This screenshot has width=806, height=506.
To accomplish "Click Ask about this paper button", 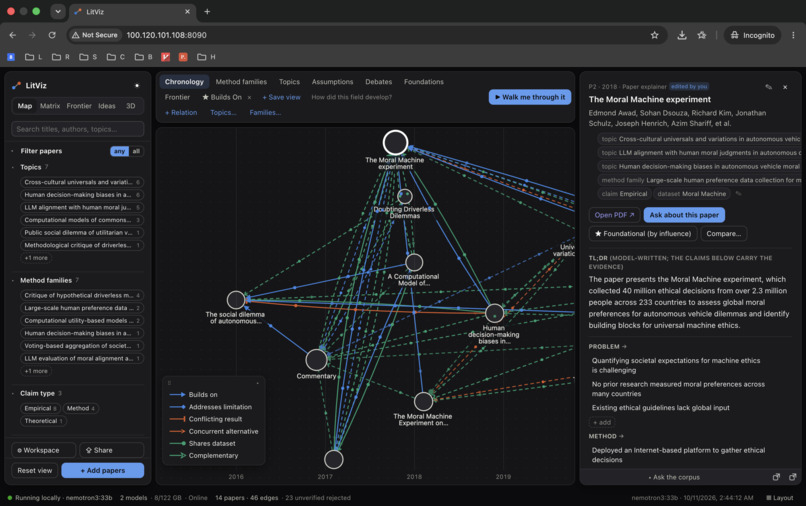I will [684, 215].
